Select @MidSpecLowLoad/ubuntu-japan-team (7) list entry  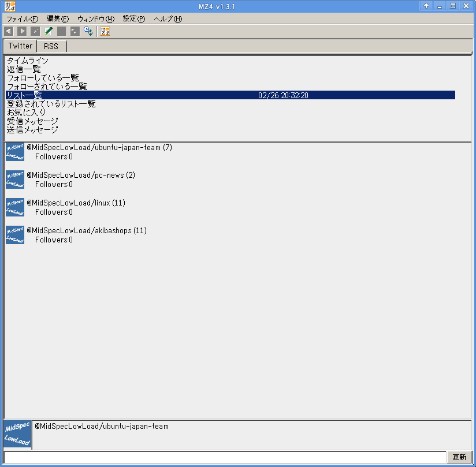[99, 147]
